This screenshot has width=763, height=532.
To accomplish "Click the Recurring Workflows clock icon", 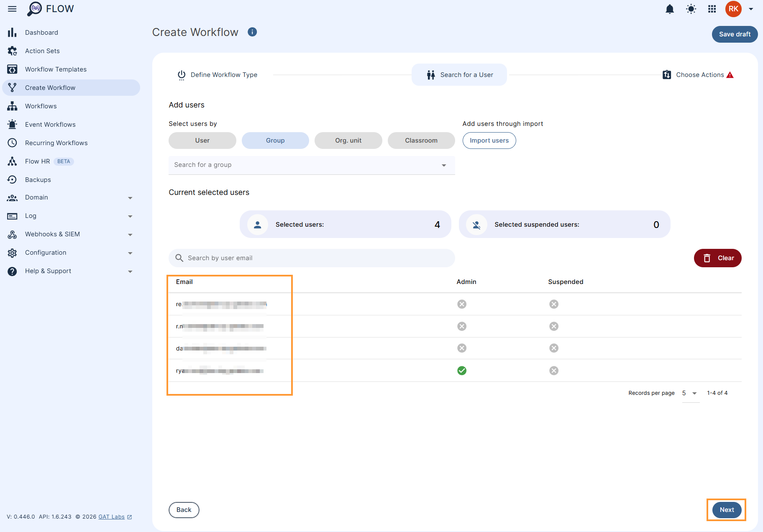I will click(x=12, y=143).
